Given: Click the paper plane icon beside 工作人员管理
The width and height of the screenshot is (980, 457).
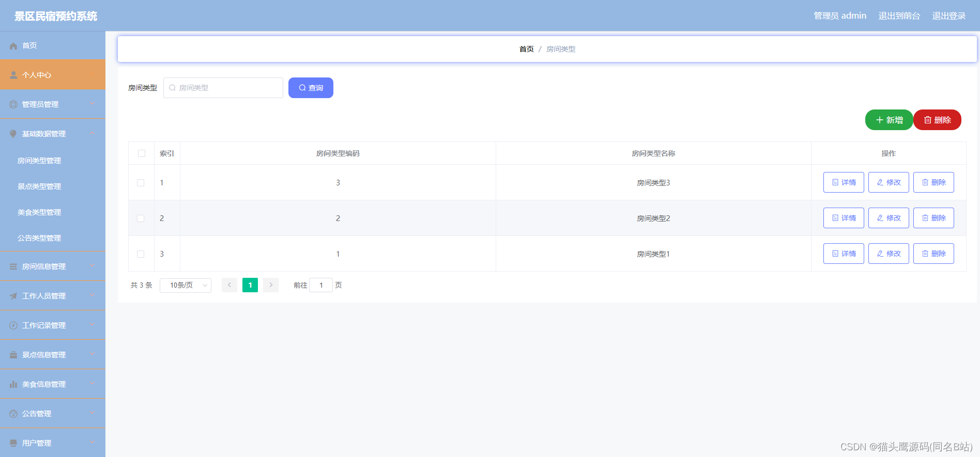Looking at the screenshot, I should click(x=13, y=296).
